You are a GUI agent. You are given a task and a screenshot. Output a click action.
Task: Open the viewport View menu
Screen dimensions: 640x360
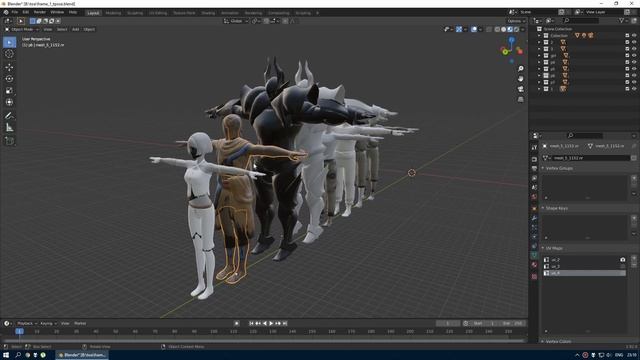48,29
